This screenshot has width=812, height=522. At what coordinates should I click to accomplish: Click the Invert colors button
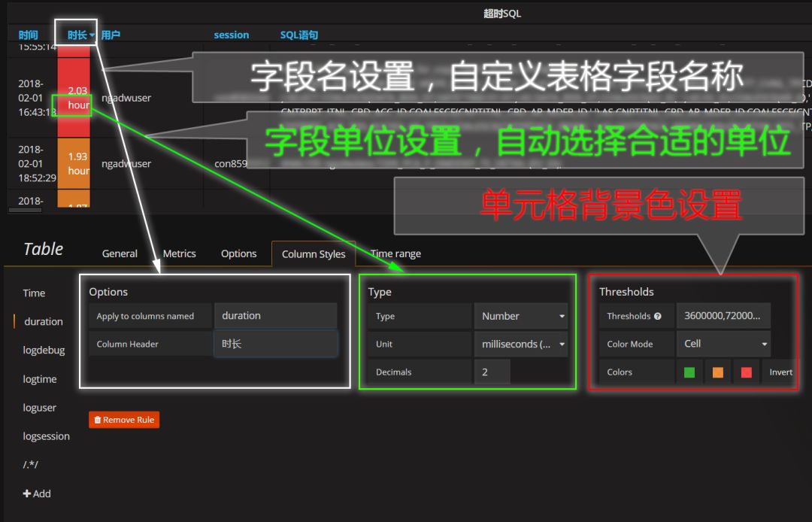[x=780, y=372]
